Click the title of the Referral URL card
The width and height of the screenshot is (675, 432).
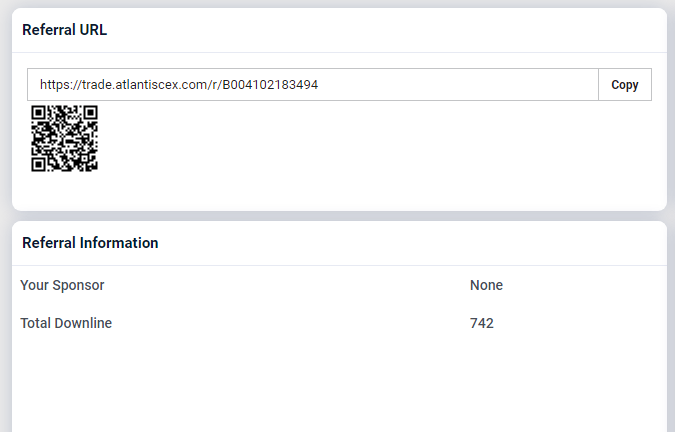(x=64, y=30)
